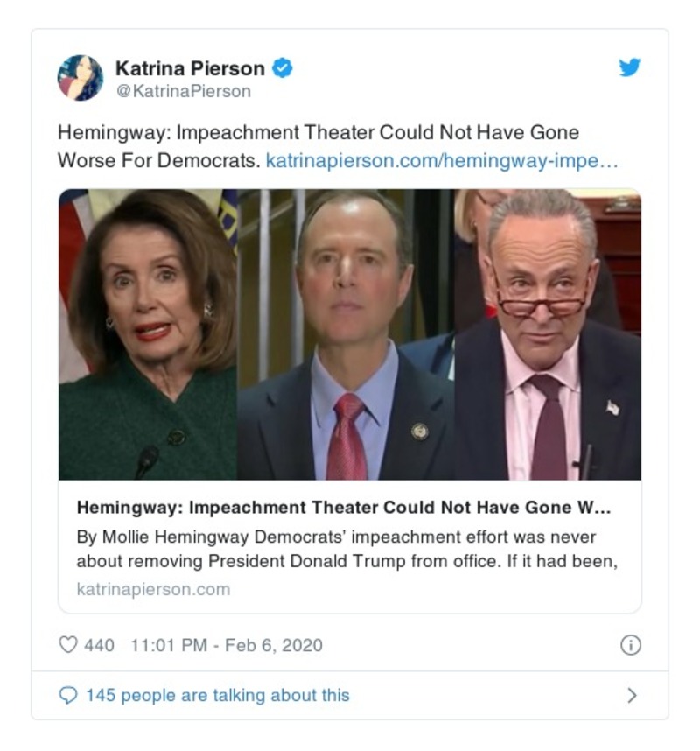Click the 440 likes count
The image size is (700, 751).
99,645
